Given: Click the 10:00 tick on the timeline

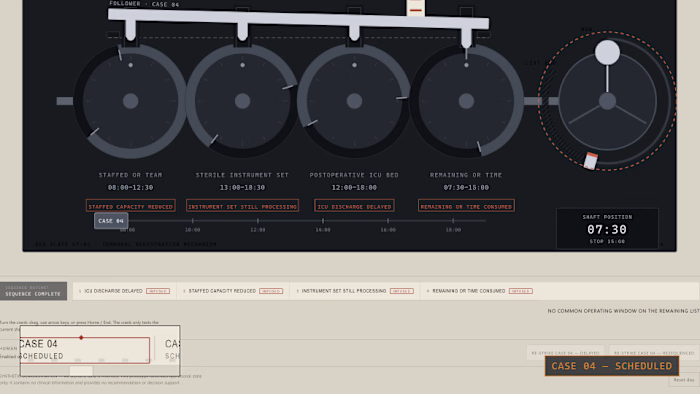Looking at the screenshot, I should (192, 221).
